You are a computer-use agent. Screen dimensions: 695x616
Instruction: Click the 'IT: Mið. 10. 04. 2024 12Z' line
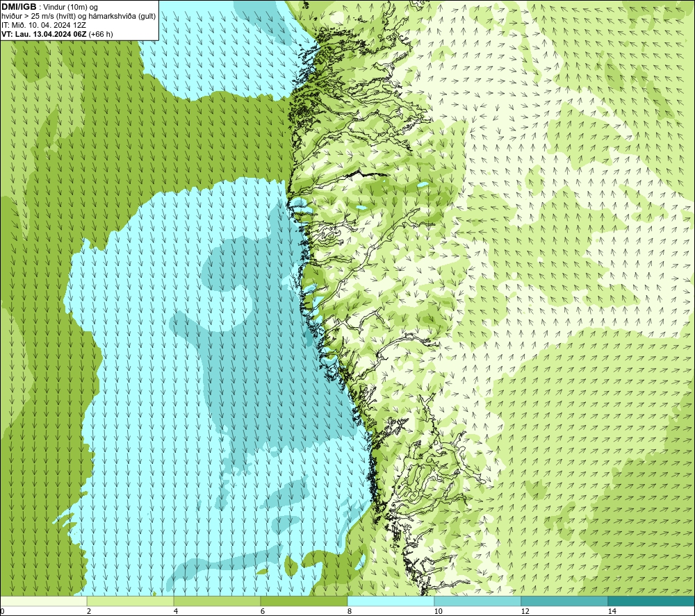point(43,25)
